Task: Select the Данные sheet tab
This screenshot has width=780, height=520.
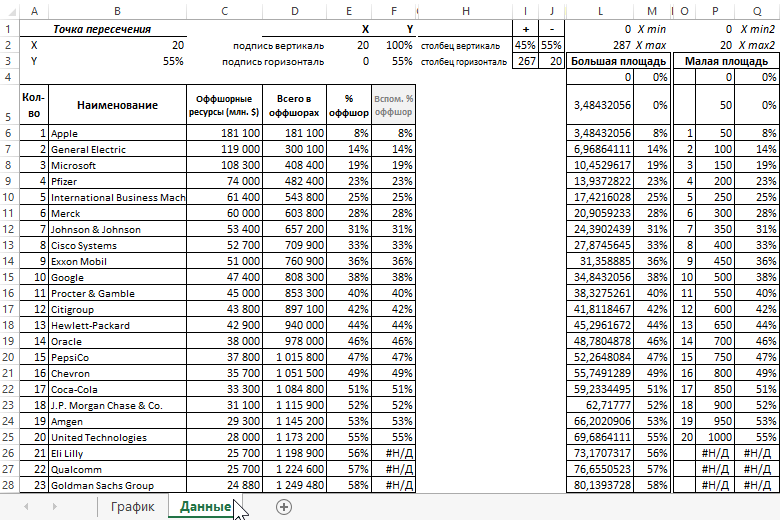Action: 205,507
